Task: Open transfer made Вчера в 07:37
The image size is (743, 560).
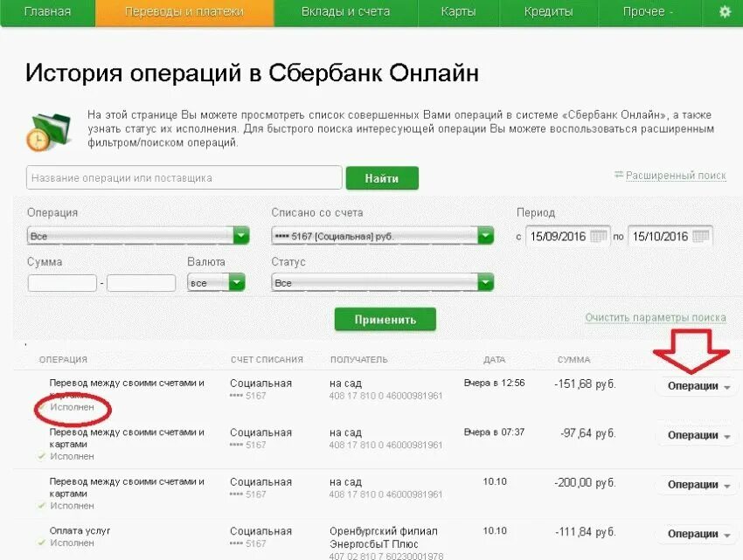Action: [x=127, y=438]
